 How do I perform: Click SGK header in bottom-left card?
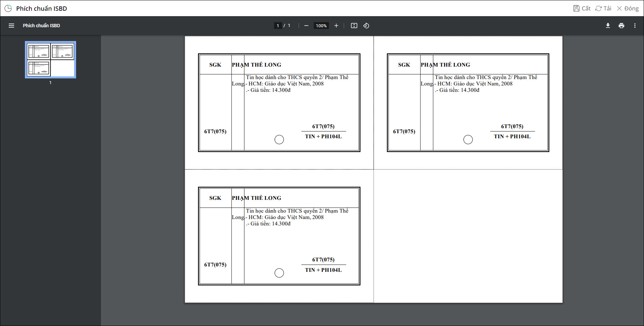[x=215, y=198]
